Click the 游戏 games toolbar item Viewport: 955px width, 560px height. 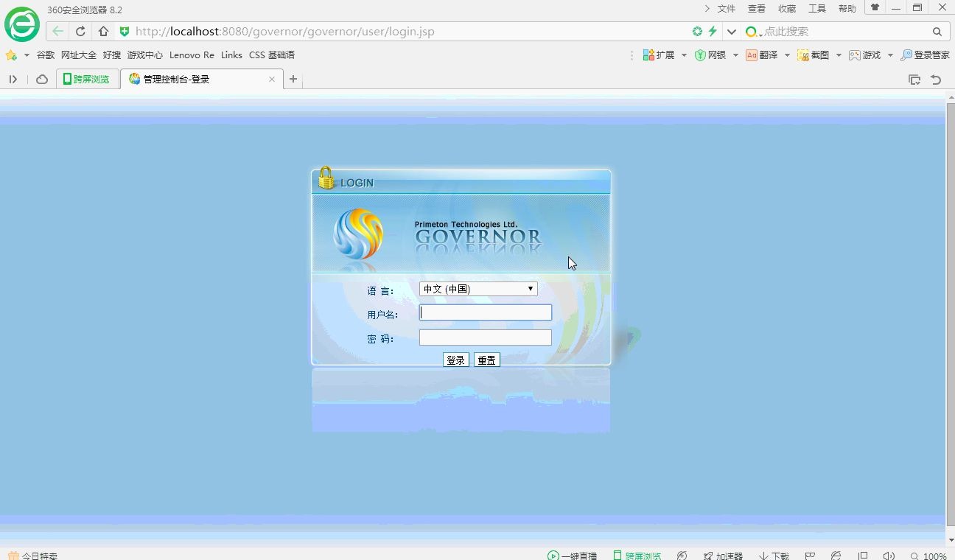pos(865,55)
